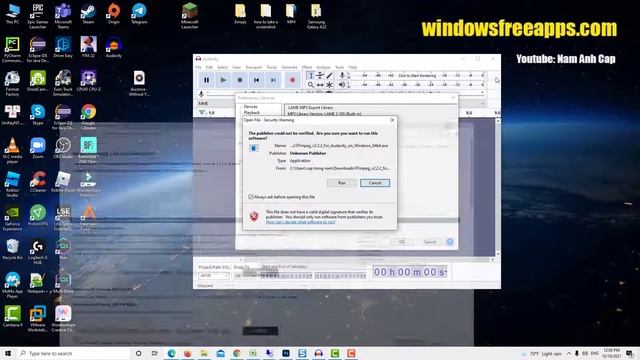640x360 pixels.
Task: Close the Open File Security Warning dialog
Action: pyautogui.click(x=392, y=120)
